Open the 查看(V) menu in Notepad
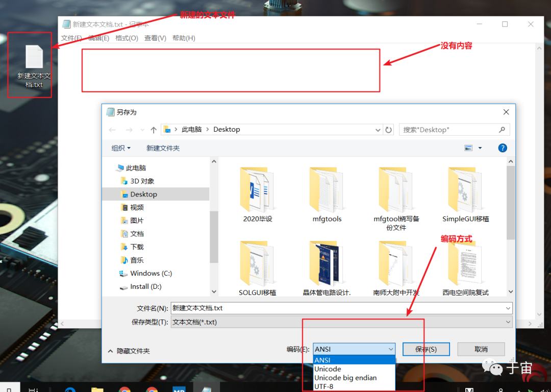Image resolution: width=551 pixels, height=392 pixels. (155, 38)
